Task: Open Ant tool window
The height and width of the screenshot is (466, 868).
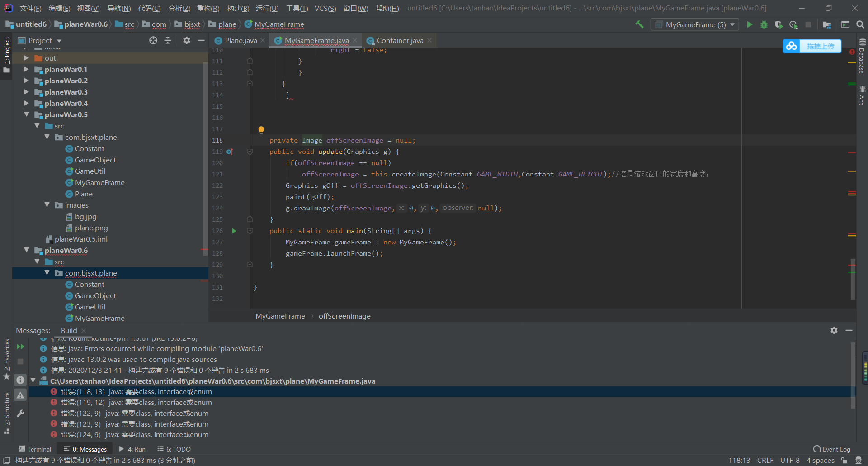Action: (x=862, y=95)
